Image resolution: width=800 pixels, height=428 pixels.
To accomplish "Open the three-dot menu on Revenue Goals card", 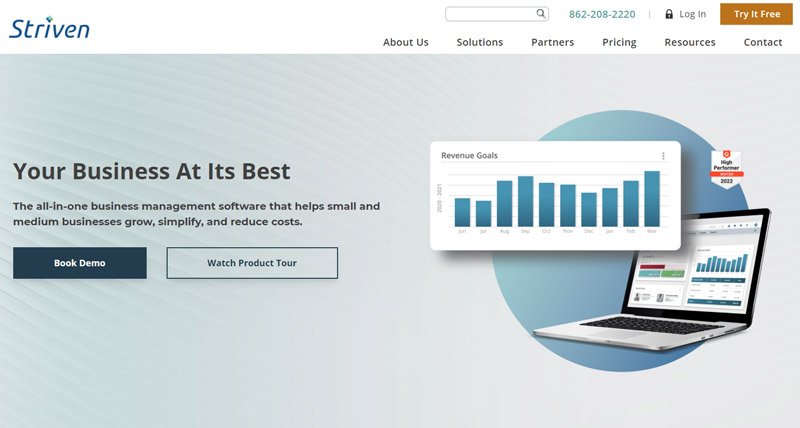I will 663,156.
